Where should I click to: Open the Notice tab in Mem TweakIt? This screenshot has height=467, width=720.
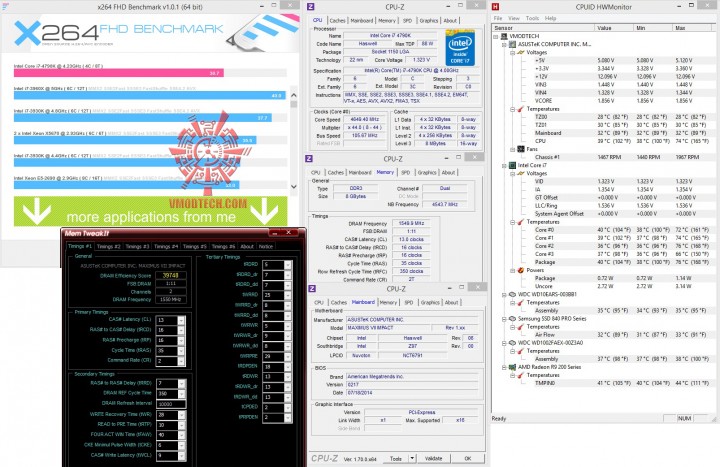(x=265, y=247)
